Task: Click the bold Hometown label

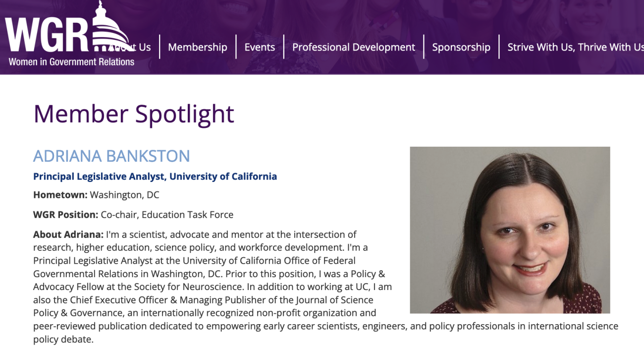Action: (x=60, y=195)
